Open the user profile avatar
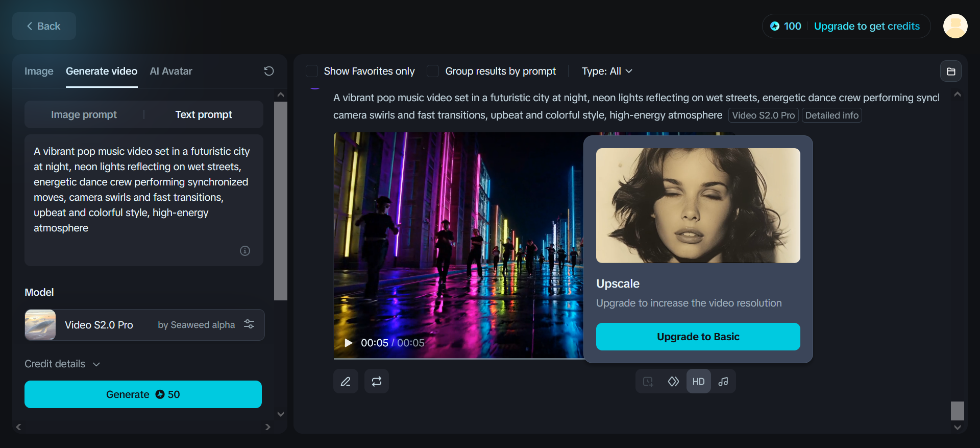Image resolution: width=980 pixels, height=448 pixels. 955,26
